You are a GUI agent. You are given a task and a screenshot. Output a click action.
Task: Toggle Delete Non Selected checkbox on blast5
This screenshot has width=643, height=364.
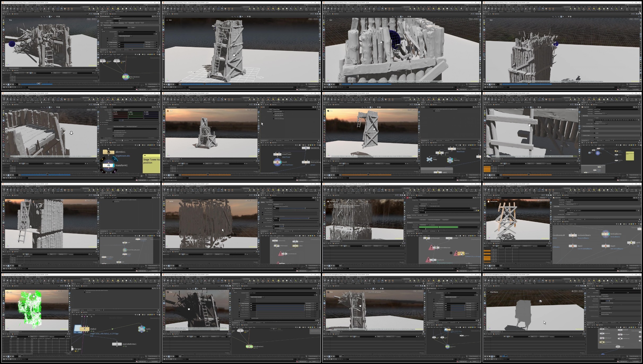click(x=274, y=115)
